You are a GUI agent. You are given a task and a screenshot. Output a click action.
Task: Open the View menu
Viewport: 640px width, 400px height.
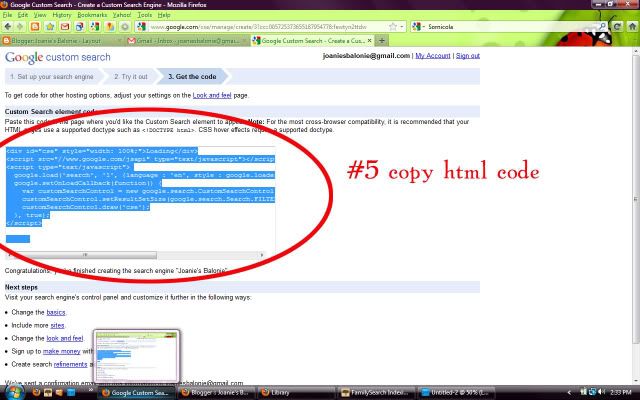[40, 15]
